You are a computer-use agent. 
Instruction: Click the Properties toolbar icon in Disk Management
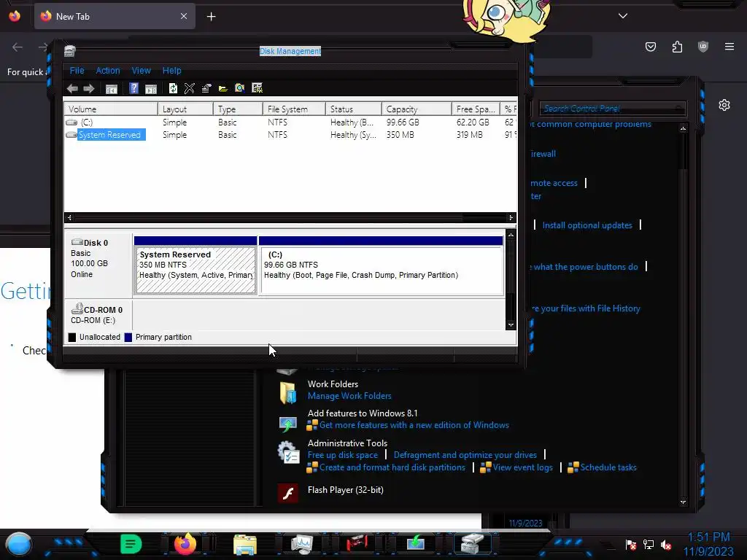[x=206, y=88]
